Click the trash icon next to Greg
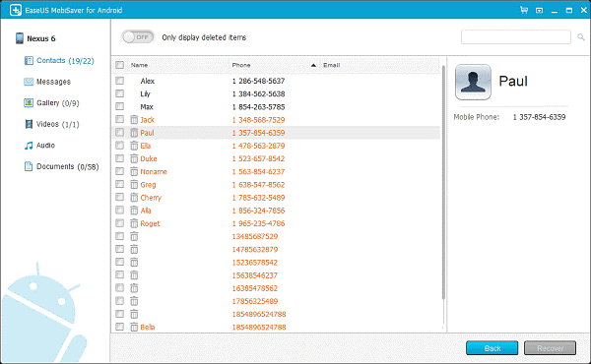This screenshot has height=364, width=591. 134,184
